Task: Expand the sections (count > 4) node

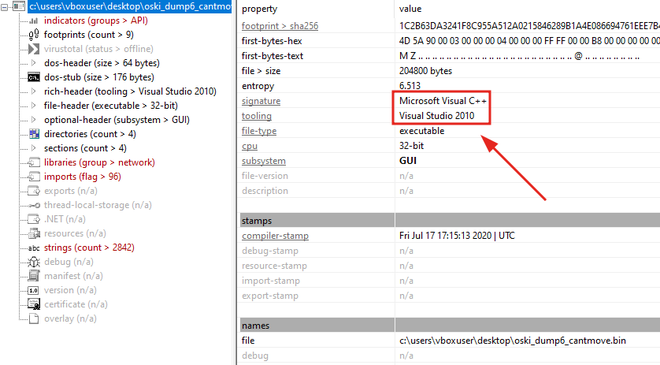Action: pos(33,148)
